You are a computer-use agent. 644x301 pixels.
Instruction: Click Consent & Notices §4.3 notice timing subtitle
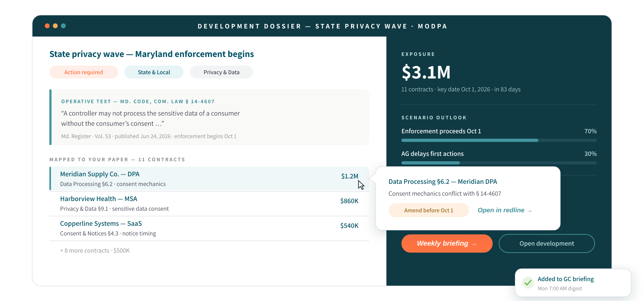tap(108, 234)
